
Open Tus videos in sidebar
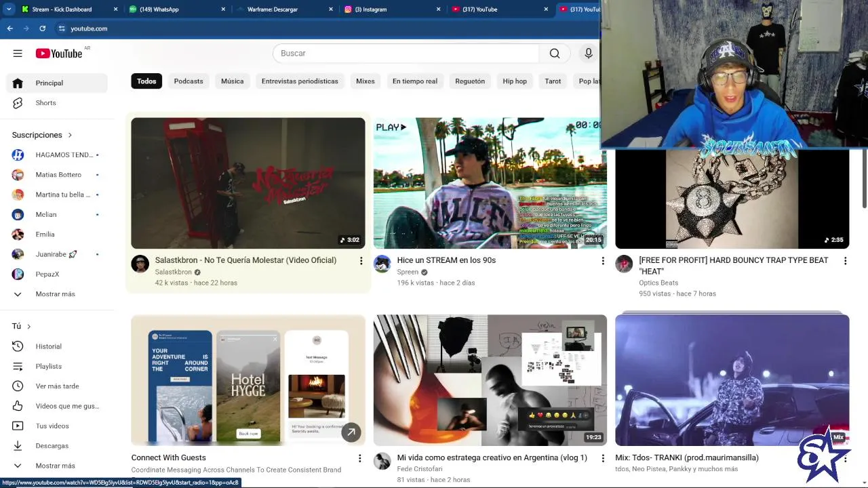pos(57,426)
